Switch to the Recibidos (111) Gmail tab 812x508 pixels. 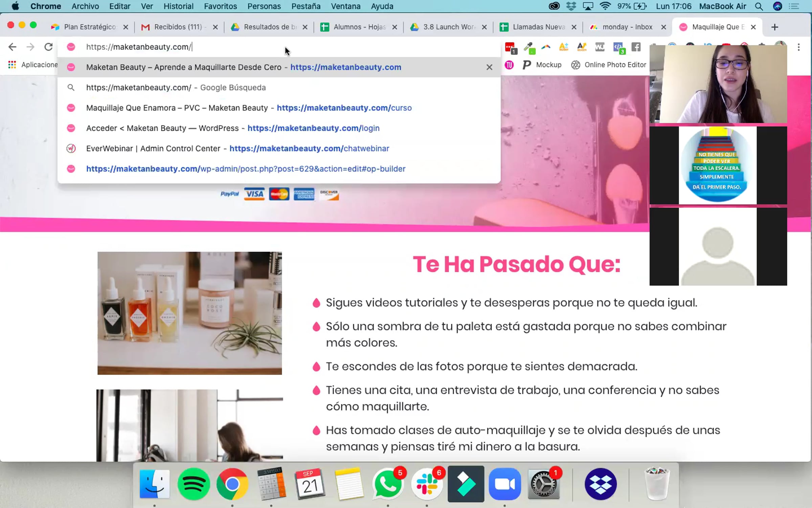[178, 27]
